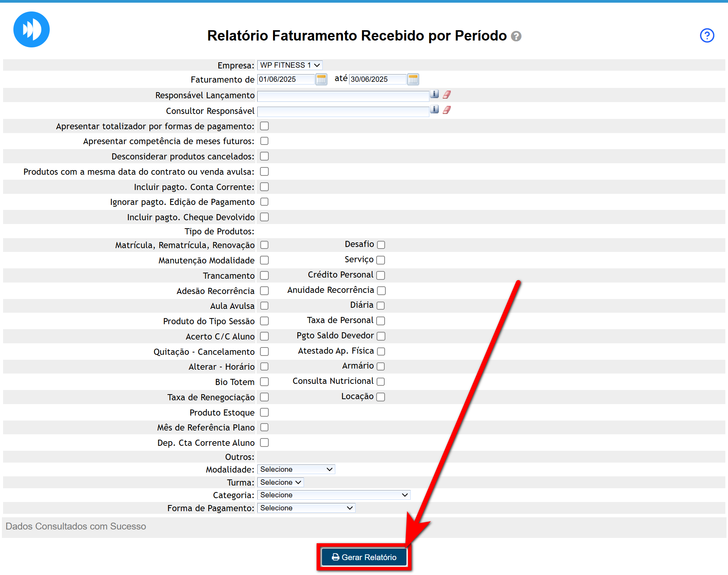728x575 pixels.
Task: Open the calendar picker for the end date
Action: 413,79
